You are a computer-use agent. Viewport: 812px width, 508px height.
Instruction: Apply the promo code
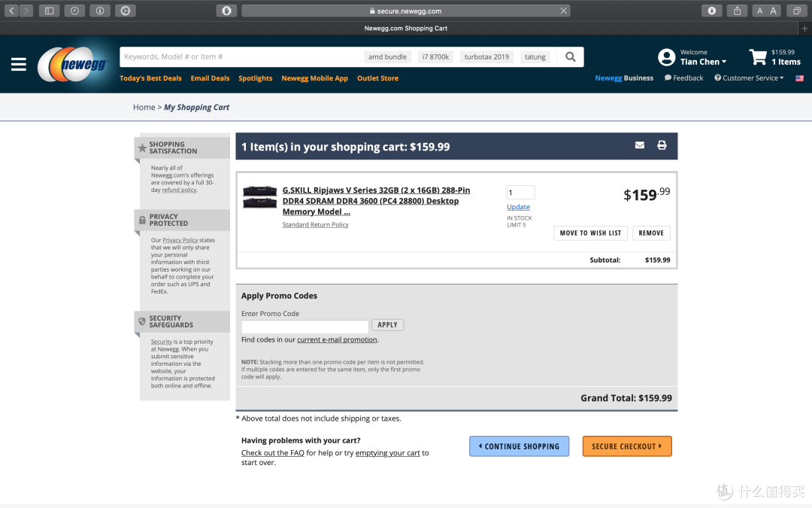pyautogui.click(x=387, y=325)
